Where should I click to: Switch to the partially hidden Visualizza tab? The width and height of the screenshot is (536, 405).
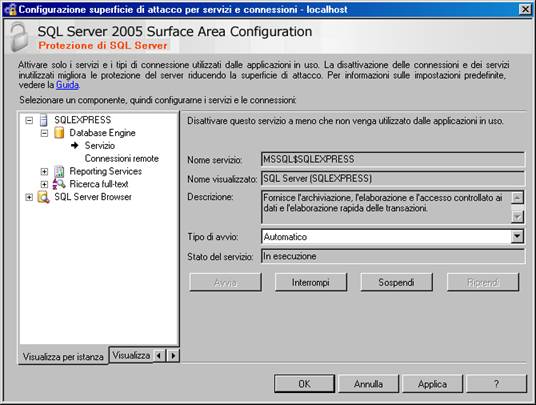tap(131, 355)
